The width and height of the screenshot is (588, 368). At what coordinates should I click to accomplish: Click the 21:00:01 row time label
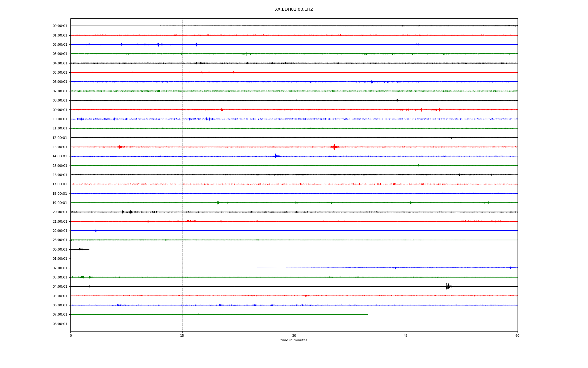[60, 221]
